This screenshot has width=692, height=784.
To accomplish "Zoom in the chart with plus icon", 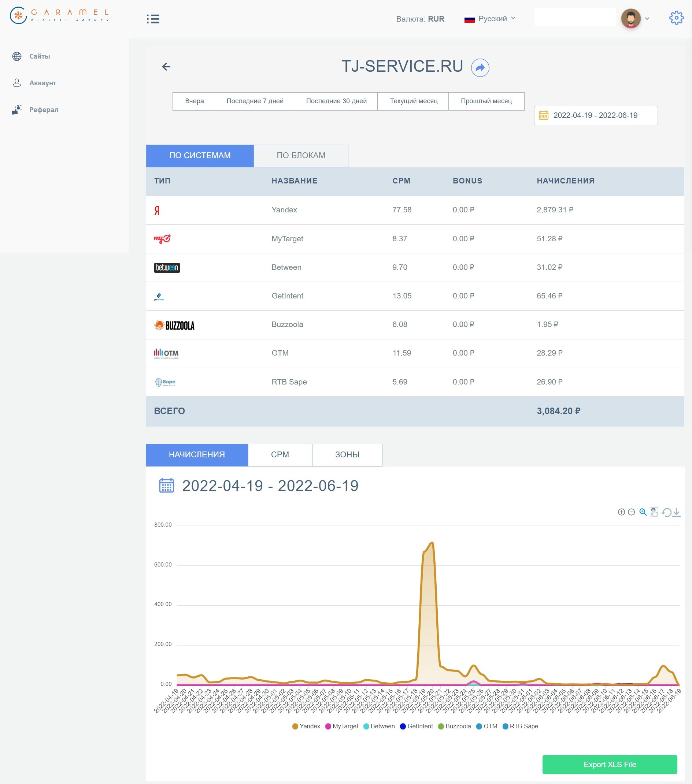I will [x=621, y=512].
